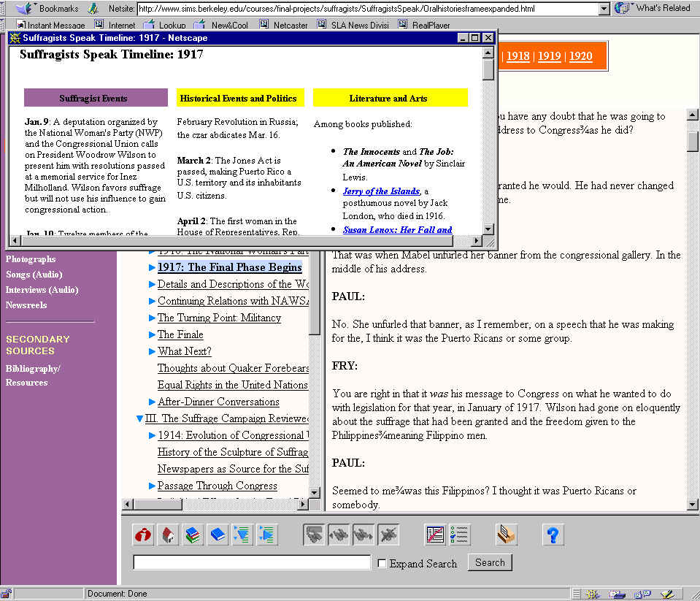Click the search text input field
The width and height of the screenshot is (700, 601).
pos(252,562)
